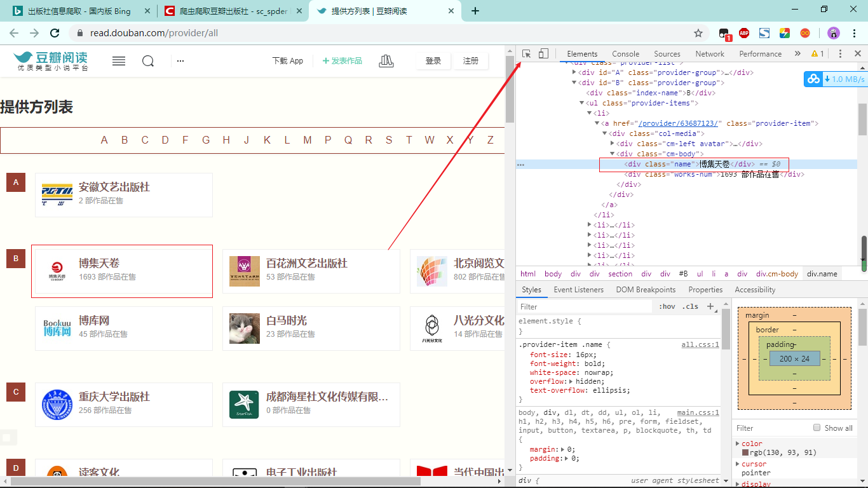Open the DOM Breakpoints pane
The width and height of the screenshot is (868, 488).
tap(646, 290)
